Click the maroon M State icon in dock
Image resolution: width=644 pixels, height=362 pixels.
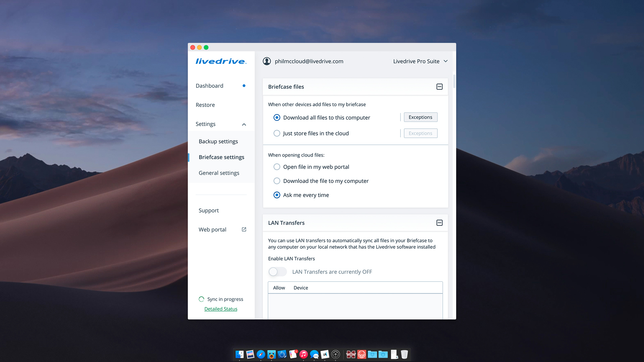click(x=351, y=354)
